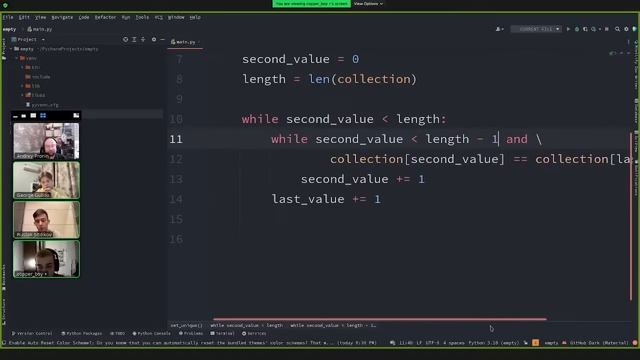Image resolution: width=640 pixels, height=360 pixels.
Task: Toggle Project side tab on left edge
Action: [x=4, y=49]
